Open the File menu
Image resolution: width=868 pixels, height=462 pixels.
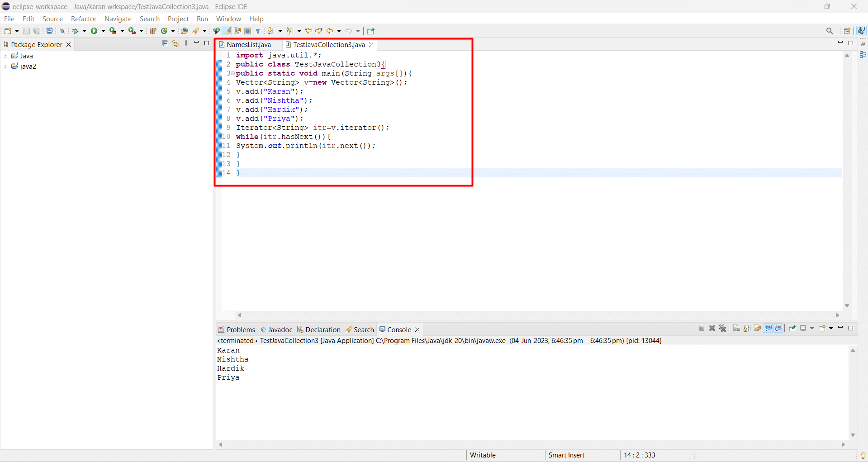[9, 19]
